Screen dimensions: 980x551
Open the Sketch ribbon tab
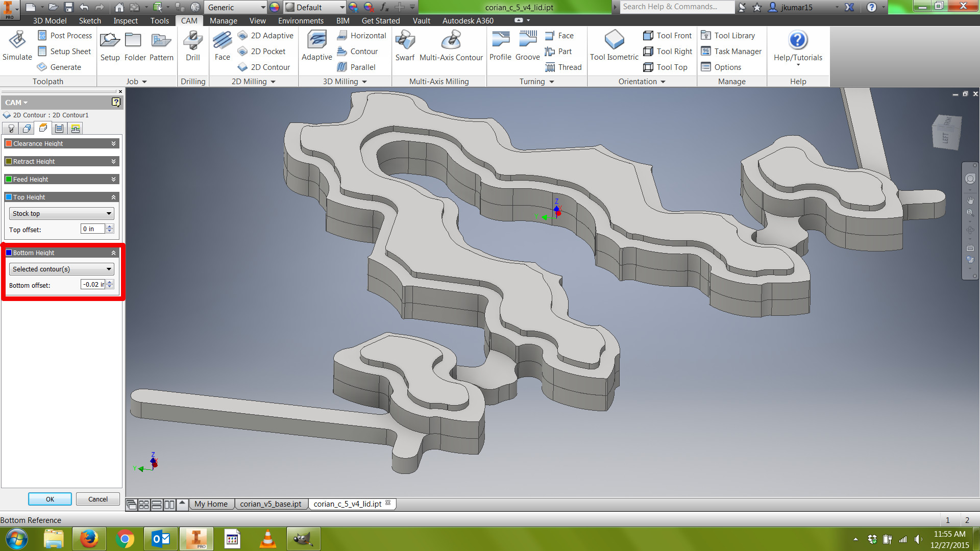coord(90,21)
